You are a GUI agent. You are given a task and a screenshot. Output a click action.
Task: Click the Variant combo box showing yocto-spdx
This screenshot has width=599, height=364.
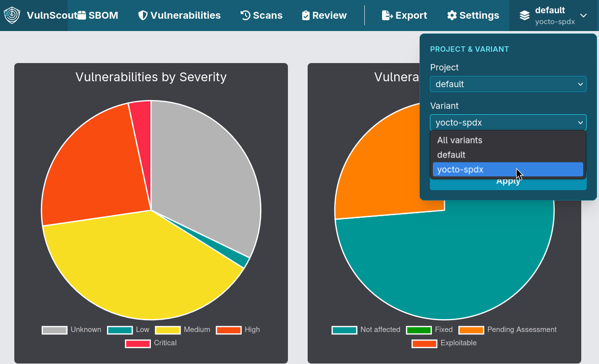pos(508,122)
